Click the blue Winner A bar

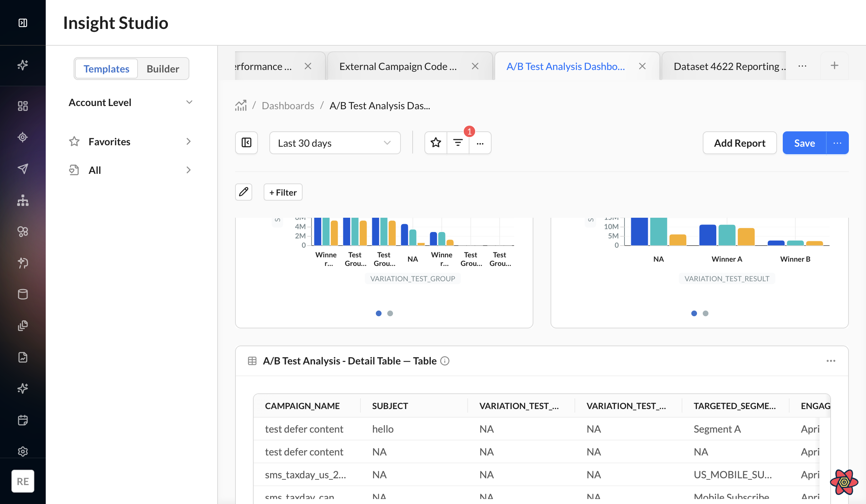[x=707, y=235]
